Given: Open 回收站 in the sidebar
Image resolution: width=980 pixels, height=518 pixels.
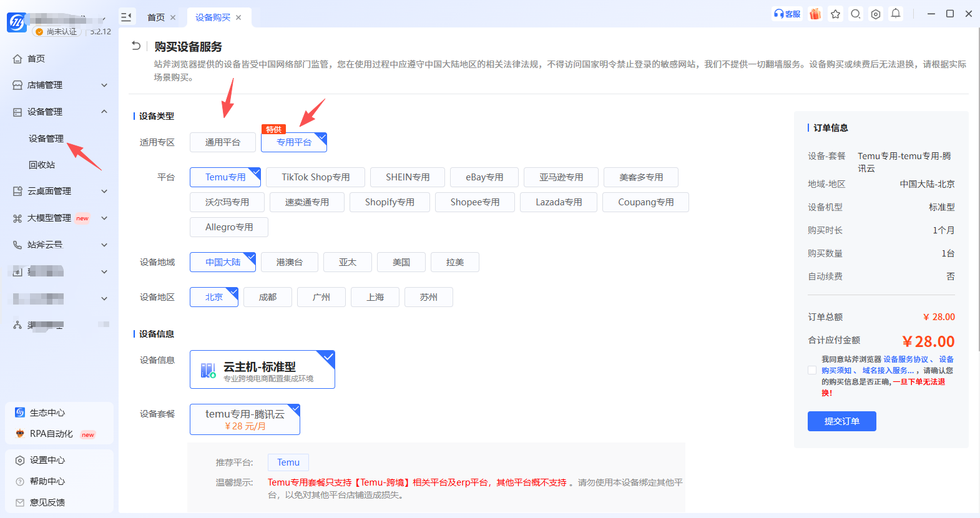Looking at the screenshot, I should pyautogui.click(x=42, y=165).
